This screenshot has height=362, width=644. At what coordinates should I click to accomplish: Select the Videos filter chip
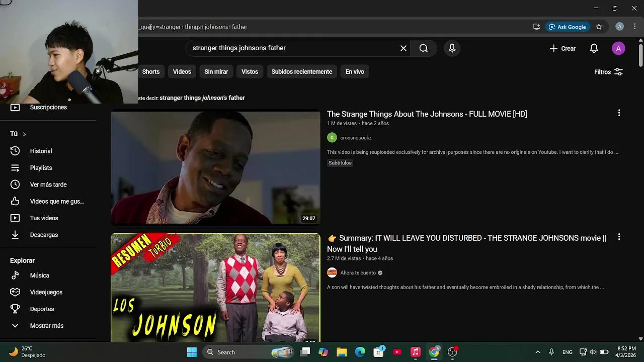tap(182, 72)
